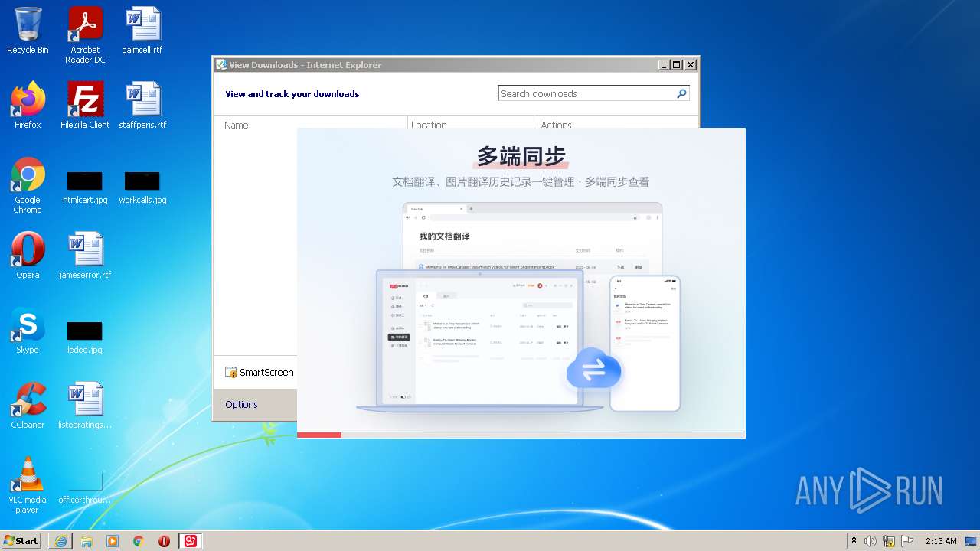The height and width of the screenshot is (551, 980).
Task: Open Windows Explorer folder in taskbar
Action: click(x=87, y=541)
